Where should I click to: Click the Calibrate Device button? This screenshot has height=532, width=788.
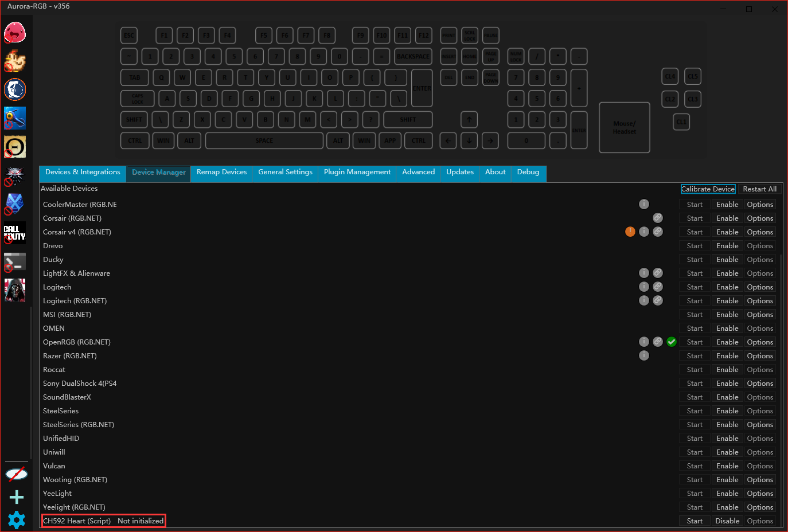pos(708,189)
